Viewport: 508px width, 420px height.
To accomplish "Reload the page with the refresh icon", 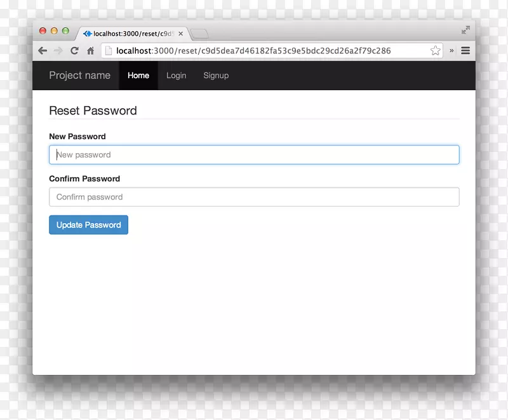I will pos(74,50).
